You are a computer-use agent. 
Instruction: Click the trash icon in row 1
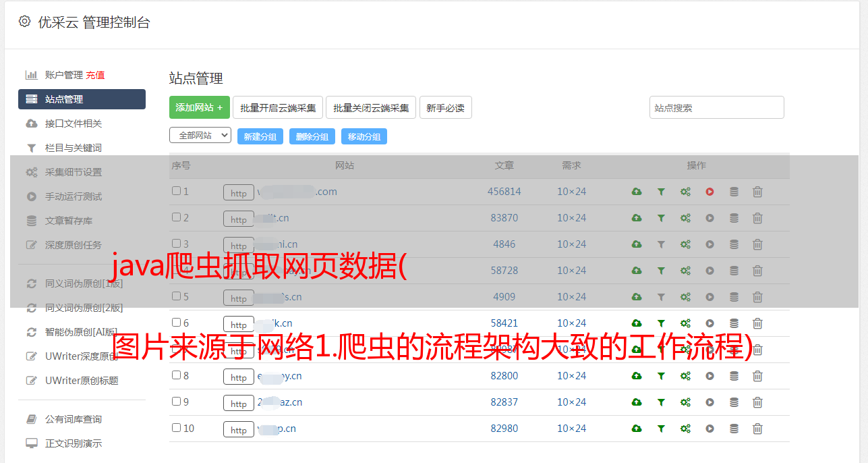757,192
